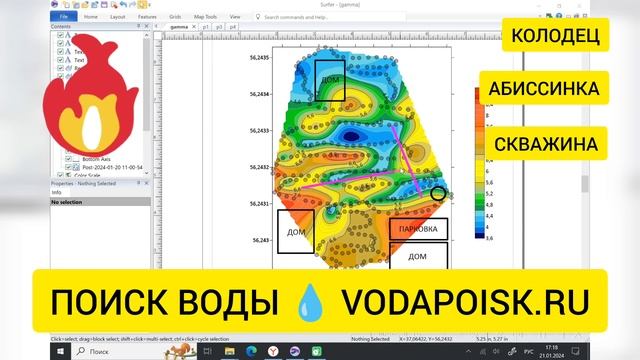Open the Grids ribbon tab
Image resolution: width=640 pixels, height=360 pixels.
[175, 17]
